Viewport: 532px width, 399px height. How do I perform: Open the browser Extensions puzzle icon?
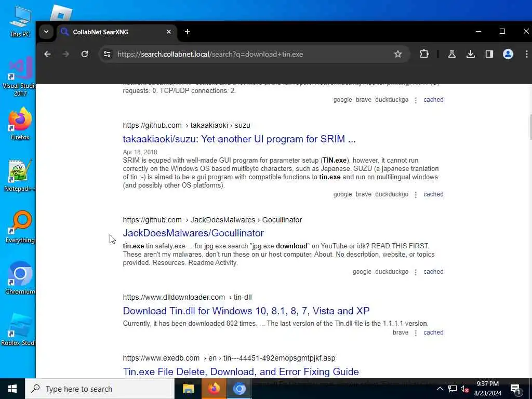coord(424,54)
